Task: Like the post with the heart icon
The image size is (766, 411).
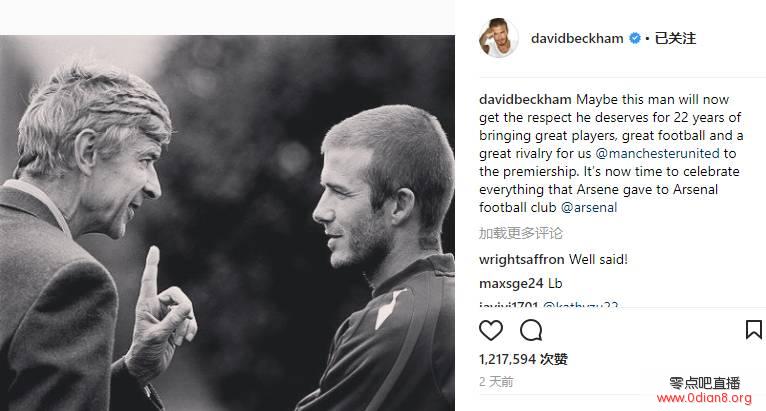Action: tap(491, 330)
